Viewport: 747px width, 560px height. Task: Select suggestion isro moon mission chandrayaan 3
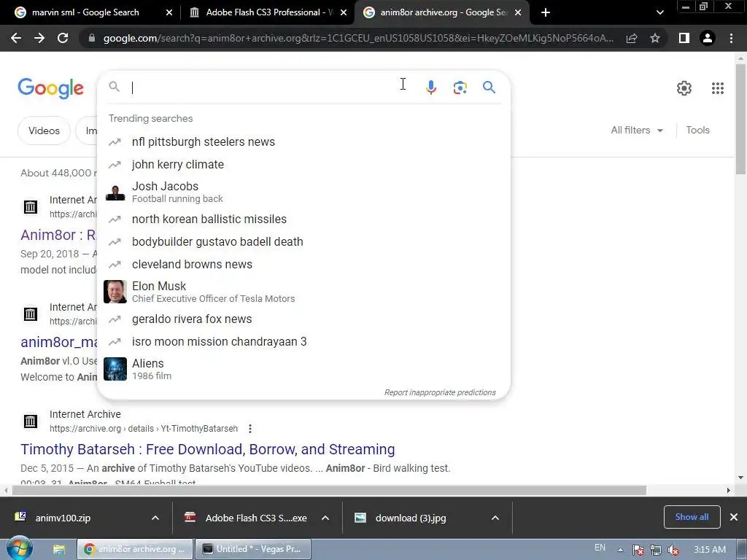303,341
